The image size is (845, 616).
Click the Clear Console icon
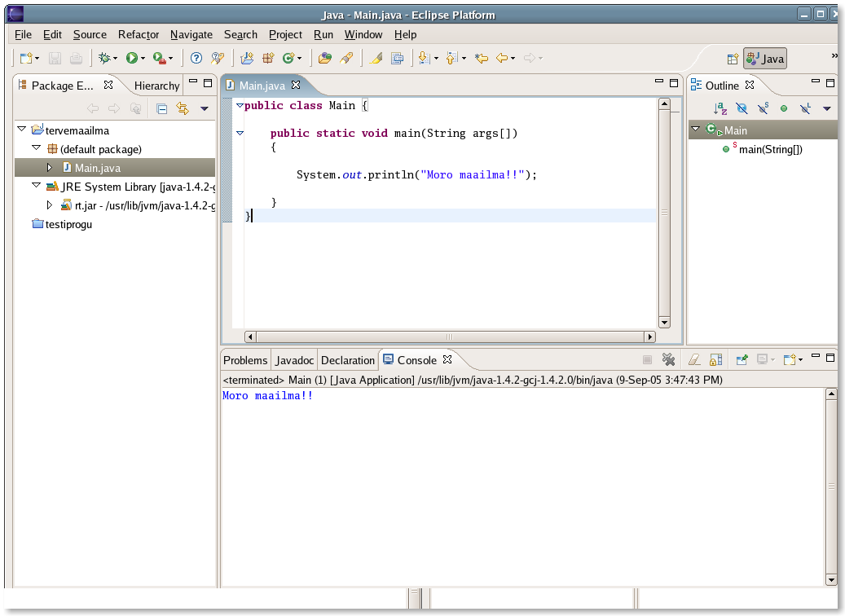coord(694,359)
